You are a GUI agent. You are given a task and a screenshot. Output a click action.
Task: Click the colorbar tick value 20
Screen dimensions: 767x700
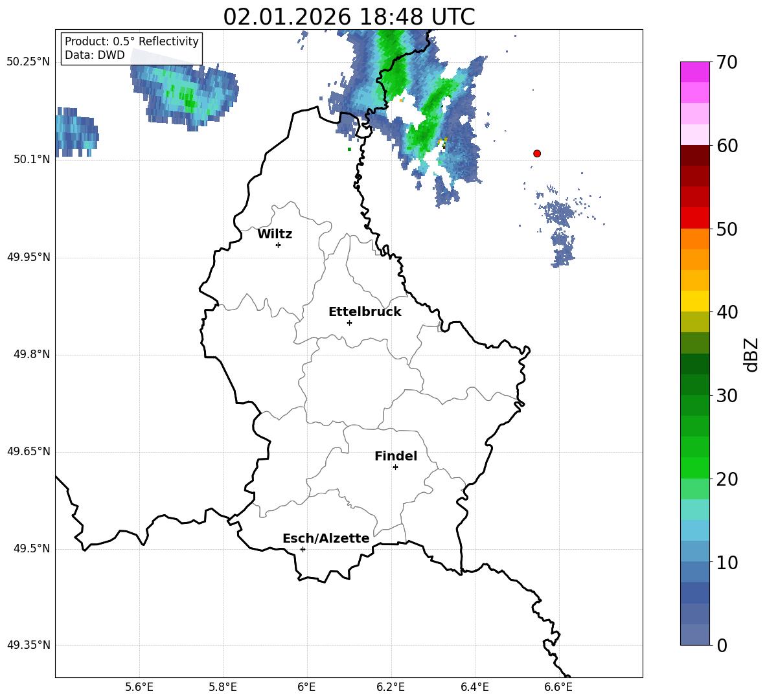coord(727,479)
